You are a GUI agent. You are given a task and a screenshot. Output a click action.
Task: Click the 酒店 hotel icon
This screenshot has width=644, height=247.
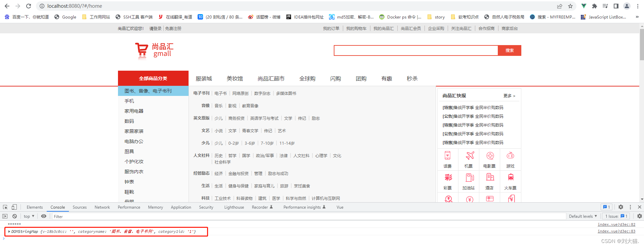490,177
